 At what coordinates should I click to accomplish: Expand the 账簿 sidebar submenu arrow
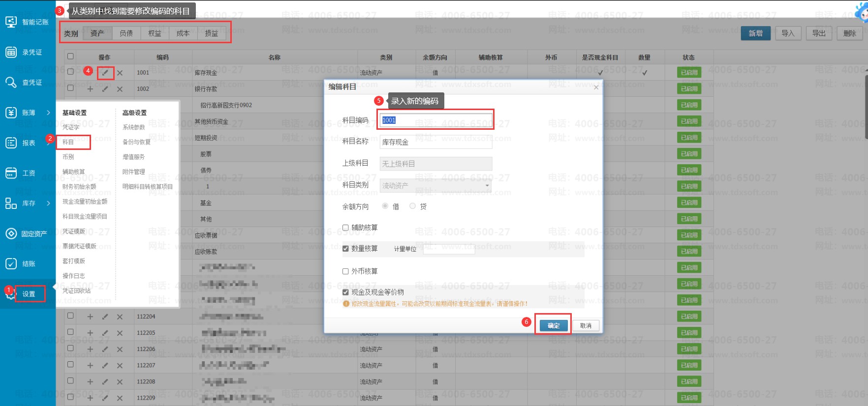[x=48, y=113]
